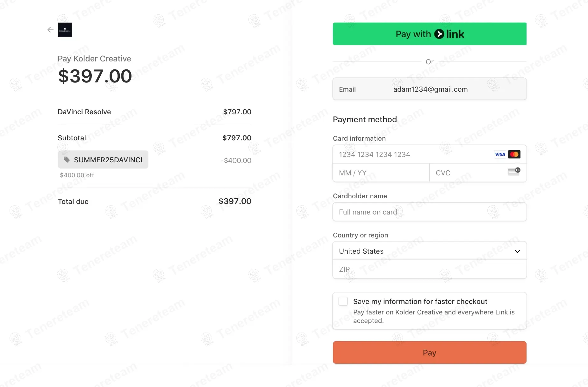Focus the card number field
The image size is (588, 387).
[x=411, y=154]
